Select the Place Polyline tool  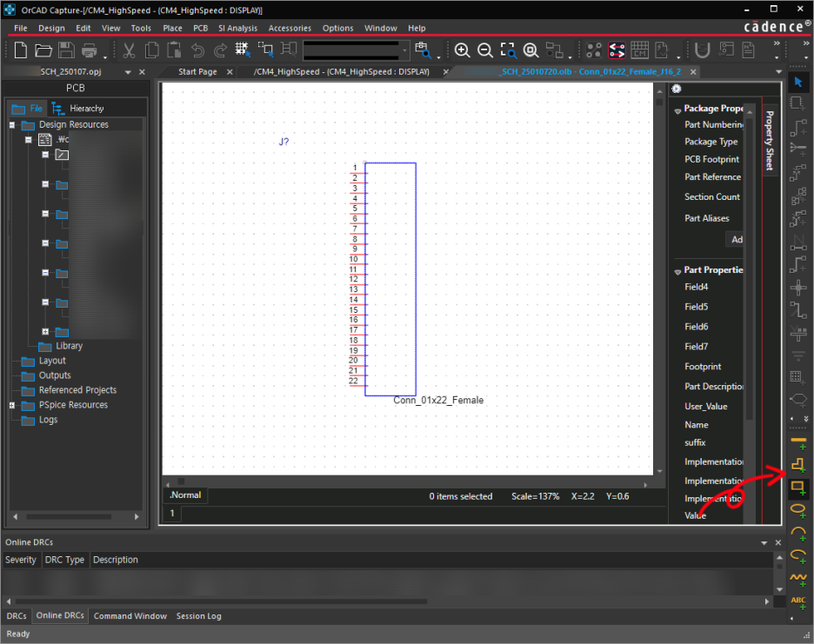(798, 465)
